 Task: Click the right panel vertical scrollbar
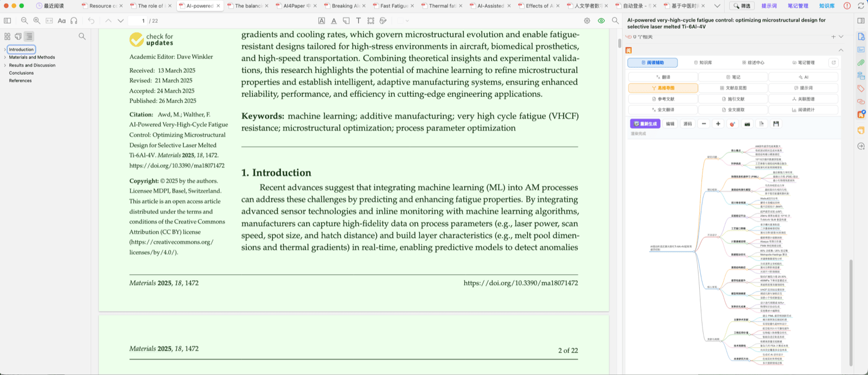click(x=851, y=313)
